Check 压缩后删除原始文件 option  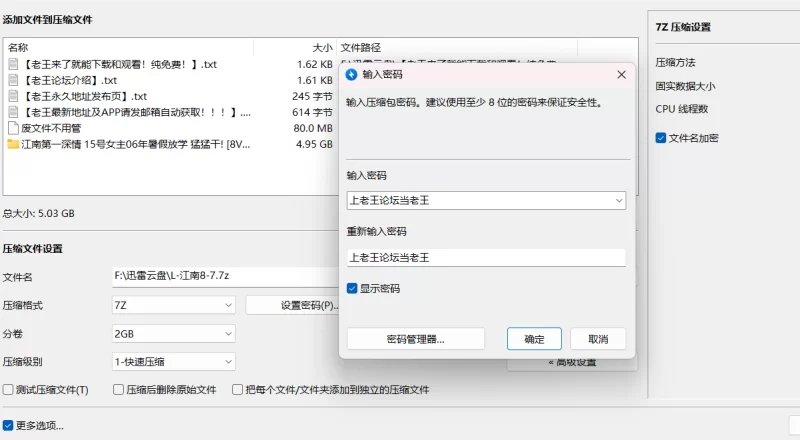(x=118, y=389)
